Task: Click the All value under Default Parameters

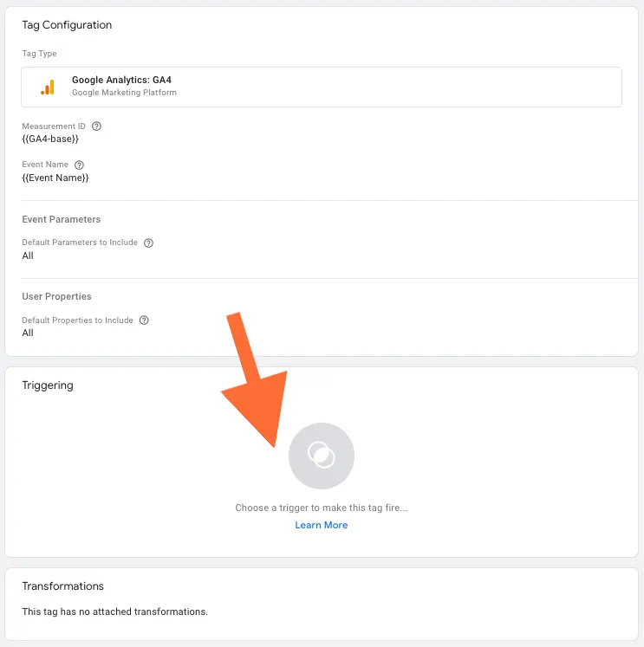Action: coord(28,256)
